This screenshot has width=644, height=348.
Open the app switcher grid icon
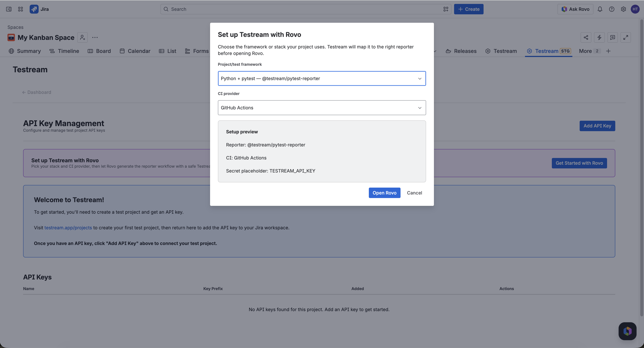tap(21, 9)
